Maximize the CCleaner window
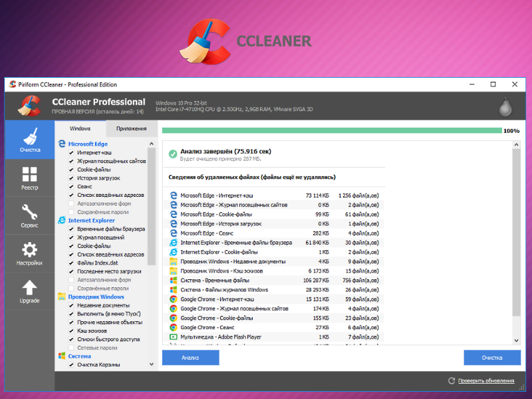Viewport: 532px width, 399px height. [x=493, y=84]
